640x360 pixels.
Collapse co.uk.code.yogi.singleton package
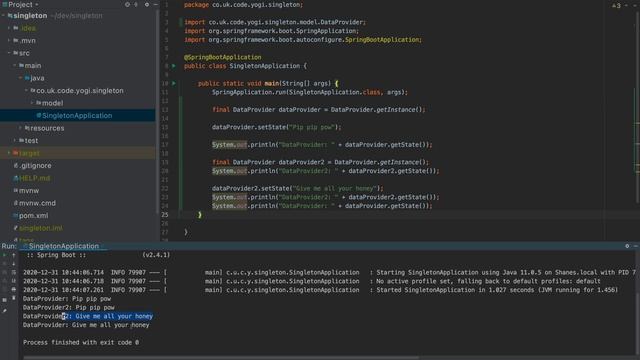click(26, 91)
